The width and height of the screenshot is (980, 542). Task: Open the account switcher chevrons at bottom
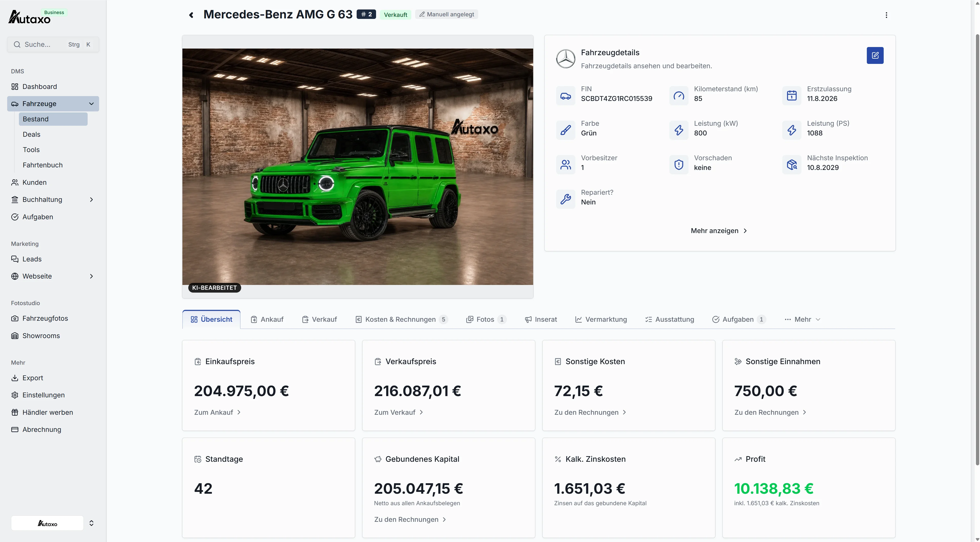[x=91, y=523]
